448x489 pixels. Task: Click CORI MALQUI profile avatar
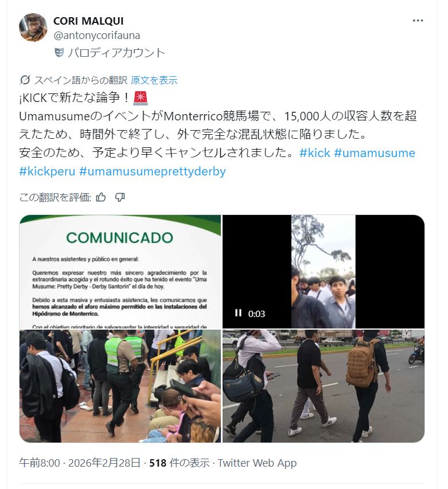point(33,28)
